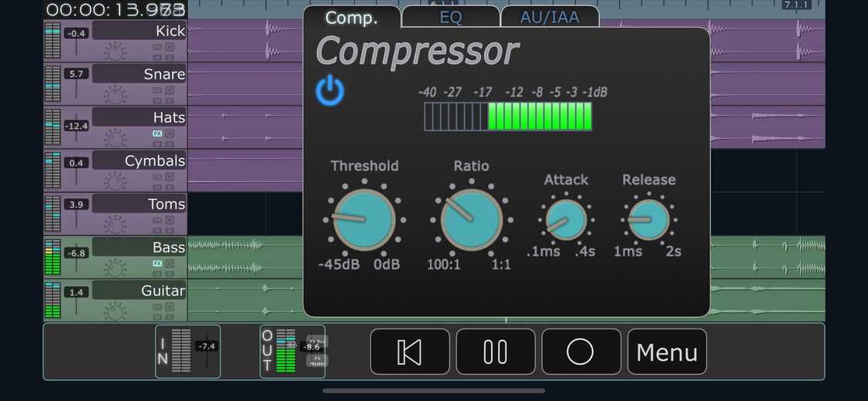Arm recording on the Cymbals track
The width and height of the screenshot is (868, 401).
pyautogui.click(x=170, y=177)
